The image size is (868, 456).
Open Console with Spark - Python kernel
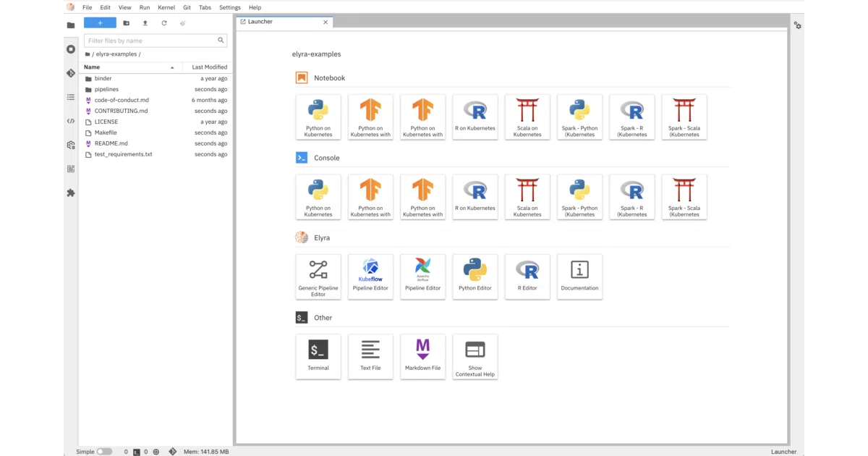579,197
